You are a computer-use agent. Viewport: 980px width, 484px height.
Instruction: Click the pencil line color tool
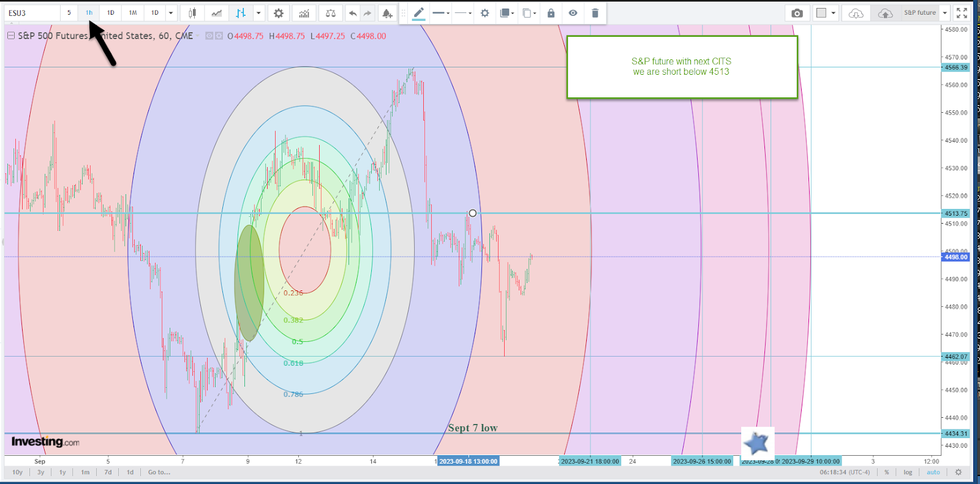(x=418, y=13)
